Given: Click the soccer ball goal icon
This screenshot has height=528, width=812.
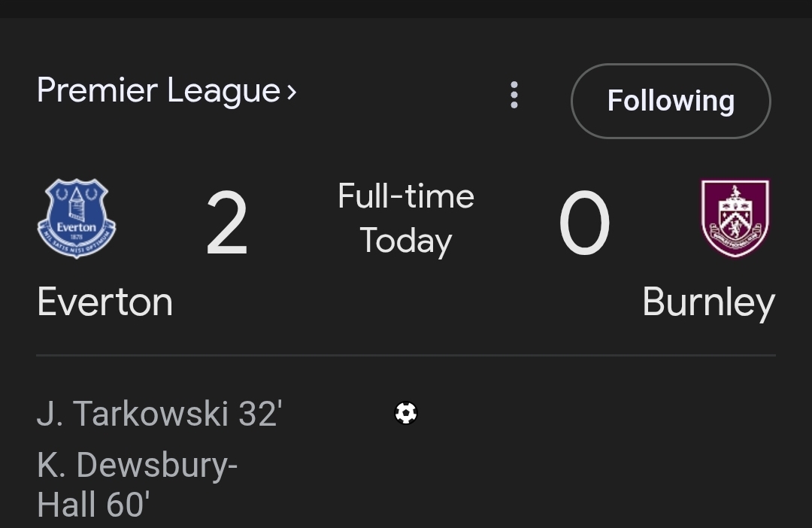Looking at the screenshot, I should [x=406, y=413].
